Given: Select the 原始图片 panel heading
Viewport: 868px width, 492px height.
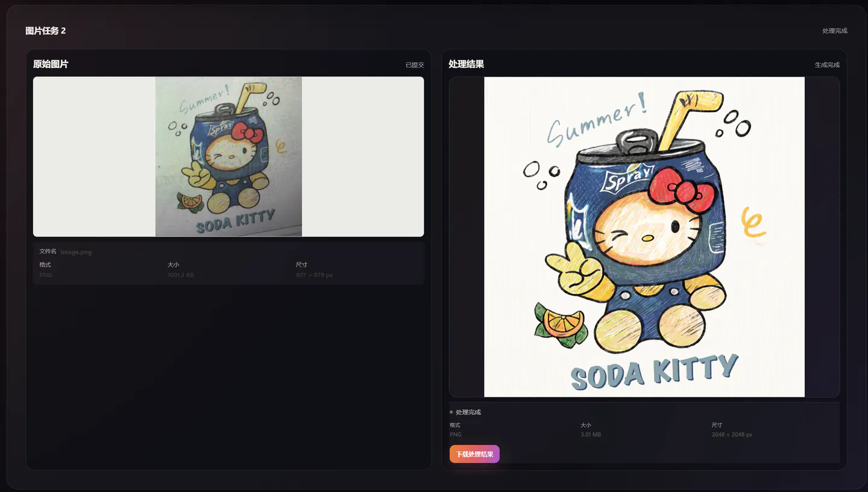Looking at the screenshot, I should [x=51, y=64].
